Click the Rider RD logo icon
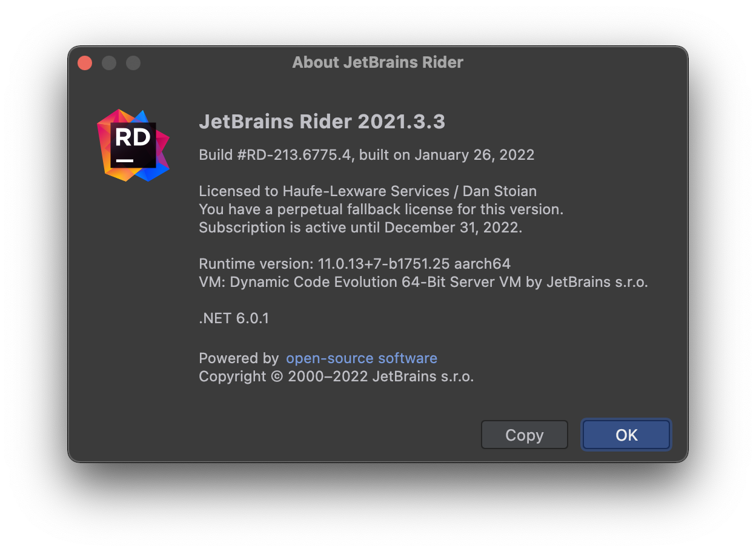Image resolution: width=756 pixels, height=552 pixels. tap(133, 145)
